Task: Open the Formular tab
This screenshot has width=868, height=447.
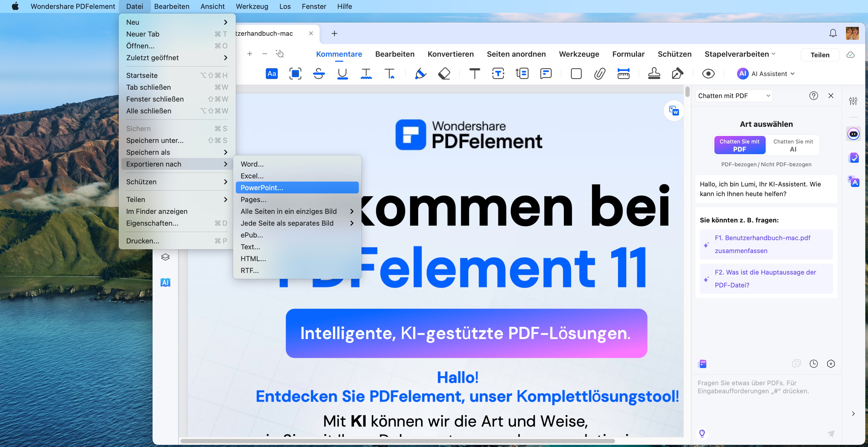Action: pyautogui.click(x=628, y=54)
